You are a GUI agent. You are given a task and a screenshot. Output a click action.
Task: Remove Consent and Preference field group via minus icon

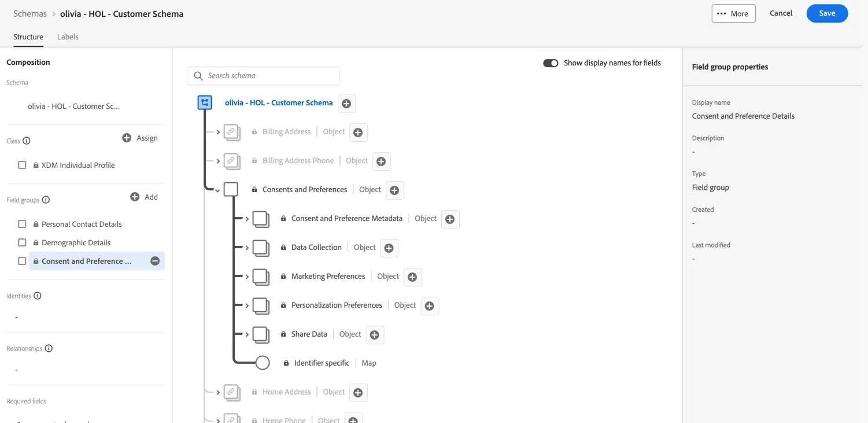point(155,261)
